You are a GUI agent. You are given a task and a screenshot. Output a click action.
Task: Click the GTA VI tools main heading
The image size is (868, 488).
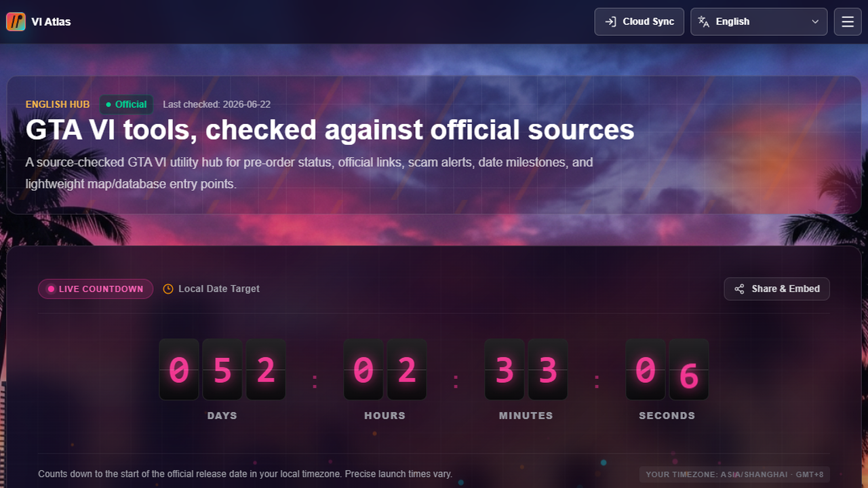[x=330, y=129]
